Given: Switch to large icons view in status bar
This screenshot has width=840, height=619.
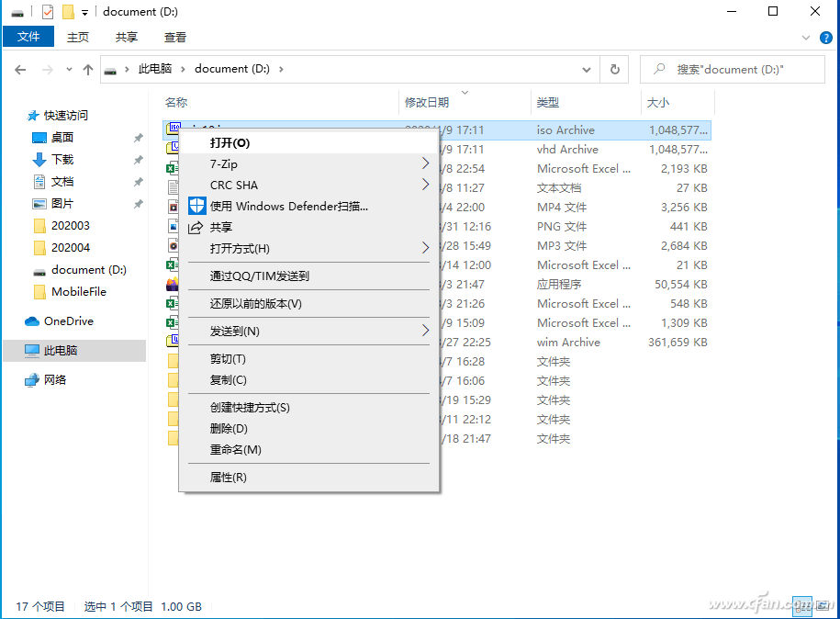Looking at the screenshot, I should (822, 606).
